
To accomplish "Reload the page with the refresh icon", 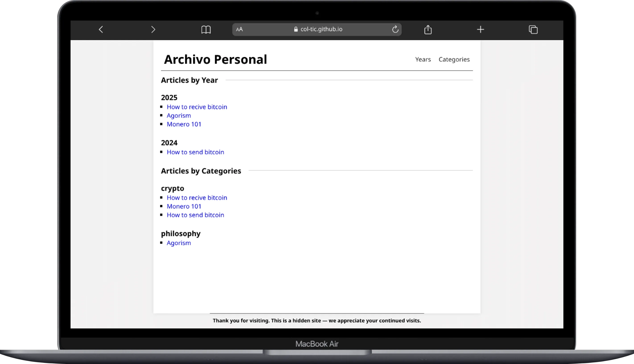I will click(395, 29).
